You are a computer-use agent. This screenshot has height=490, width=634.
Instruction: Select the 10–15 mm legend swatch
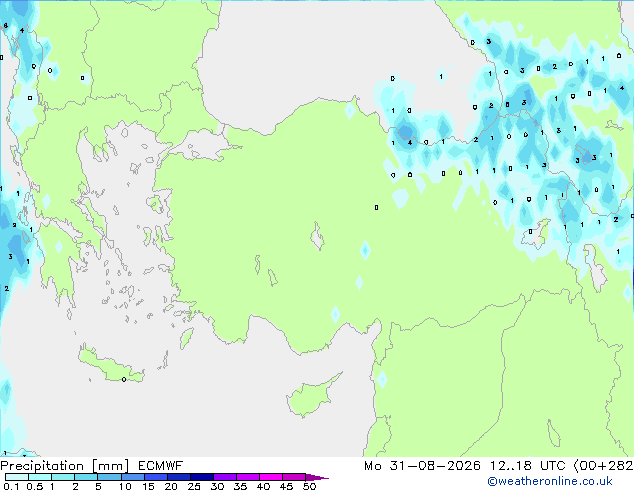pyautogui.click(x=132, y=477)
